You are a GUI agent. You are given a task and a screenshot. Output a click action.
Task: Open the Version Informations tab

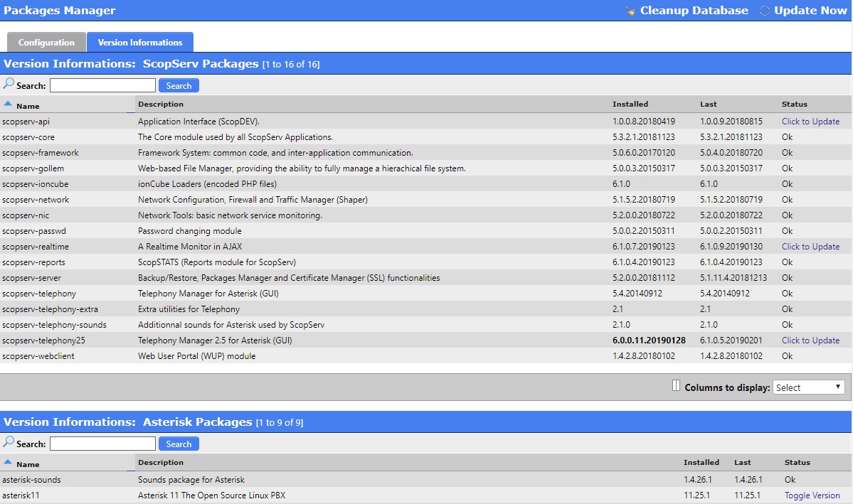point(140,43)
